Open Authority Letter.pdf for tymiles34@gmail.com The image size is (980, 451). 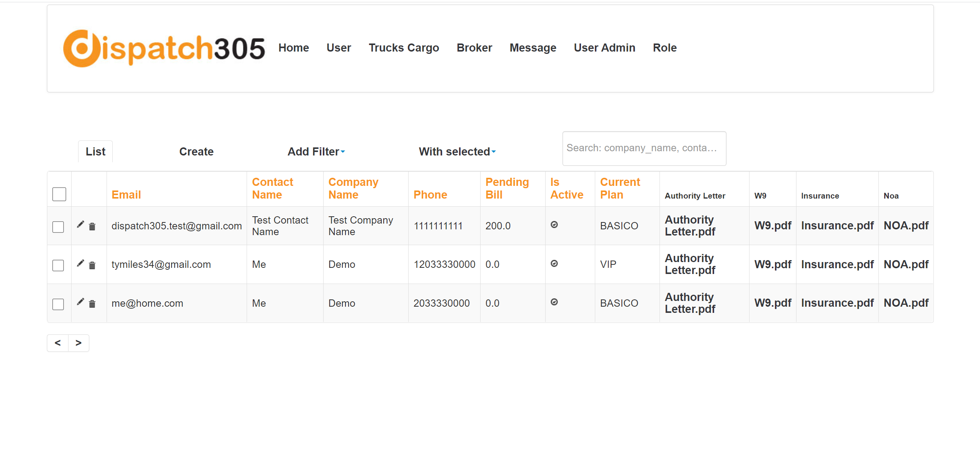690,264
